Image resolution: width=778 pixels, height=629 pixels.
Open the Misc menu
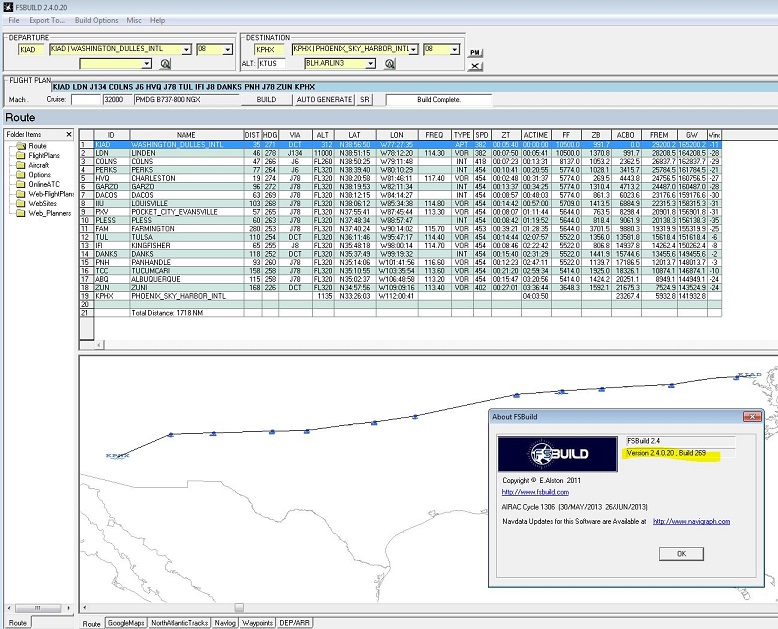134,20
